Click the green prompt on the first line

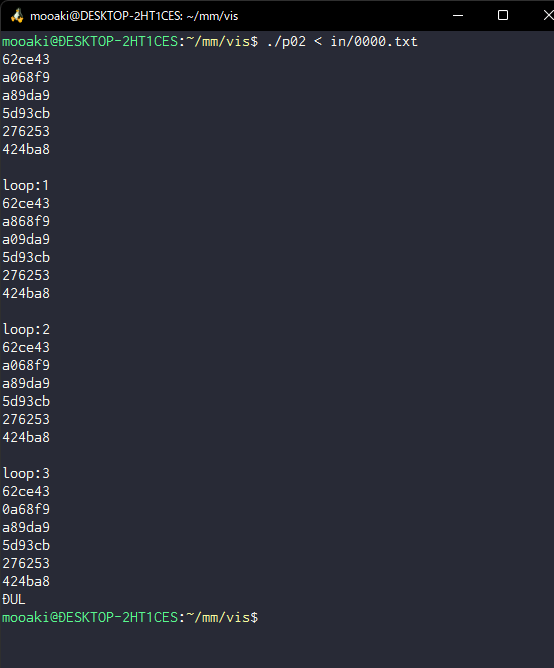(130, 41)
